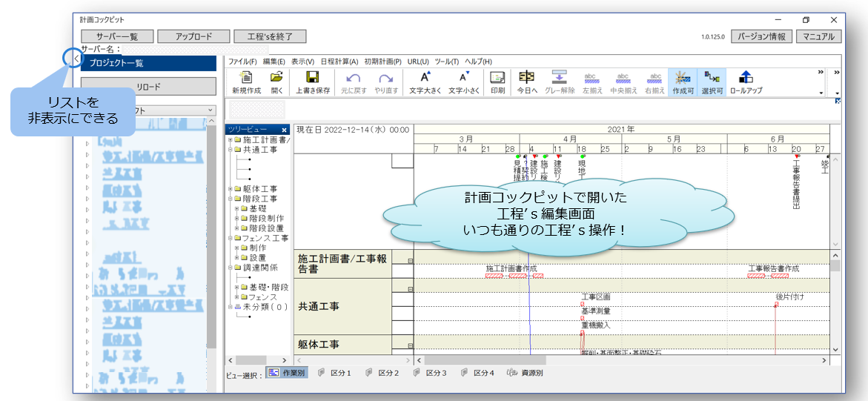This screenshot has height=401, width=868.
Task: Collapse the 階段工事 tree folder
Action: pyautogui.click(x=231, y=199)
